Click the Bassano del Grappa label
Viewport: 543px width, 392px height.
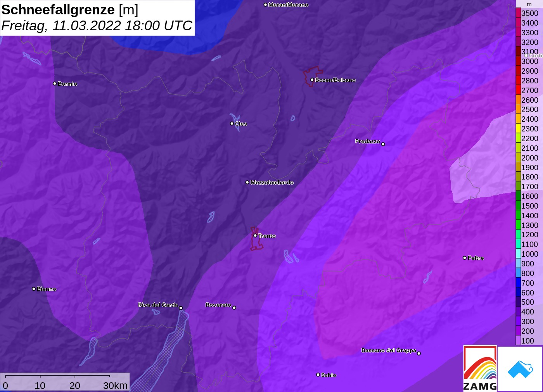tap(389, 350)
